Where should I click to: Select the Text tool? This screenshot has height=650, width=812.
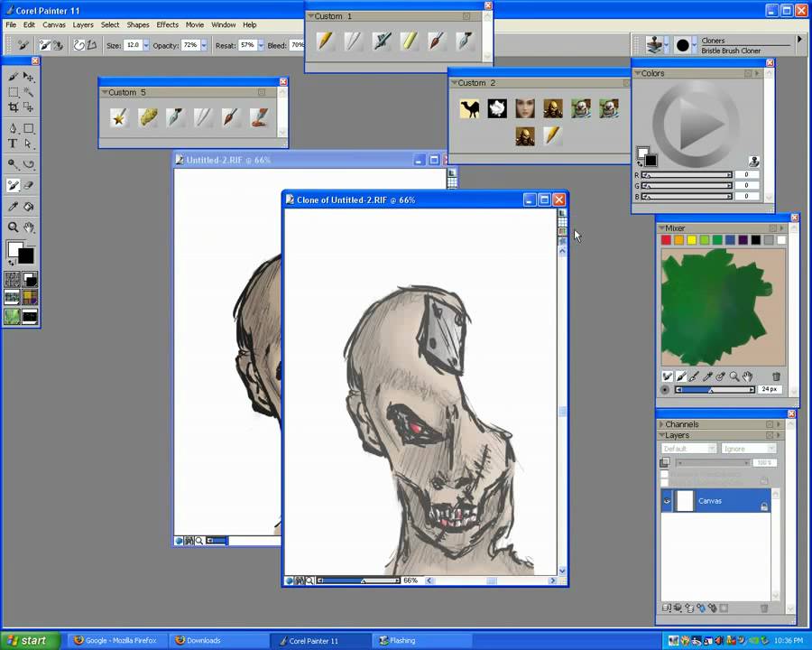click(13, 144)
